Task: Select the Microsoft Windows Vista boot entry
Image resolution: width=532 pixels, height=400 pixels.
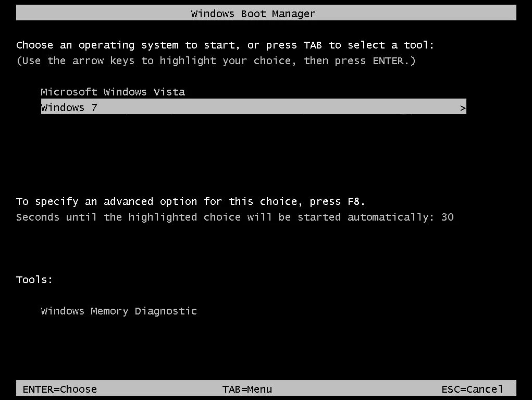Action: tap(113, 92)
